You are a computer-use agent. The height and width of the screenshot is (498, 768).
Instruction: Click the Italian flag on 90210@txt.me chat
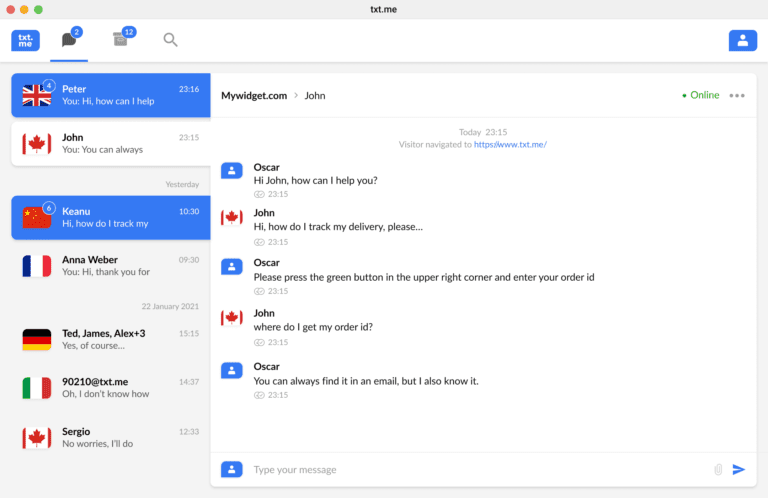click(37, 388)
